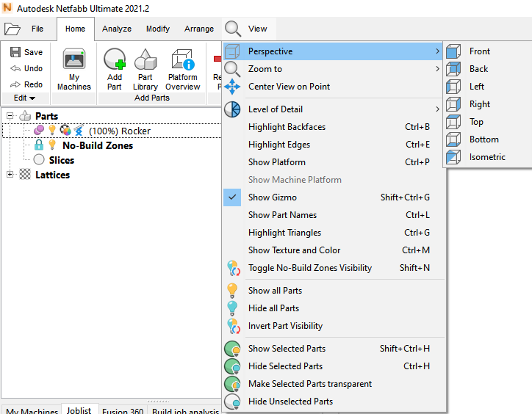Open the File folder icon

[x=12, y=29]
